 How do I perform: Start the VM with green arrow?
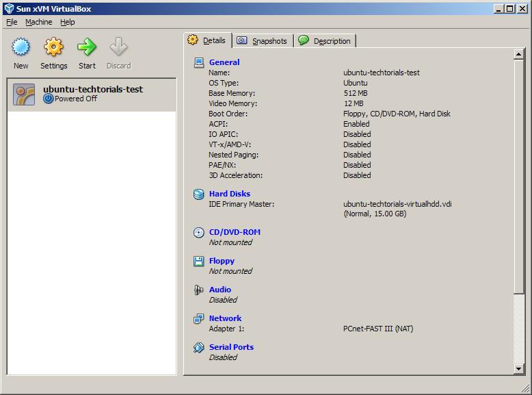click(x=87, y=47)
